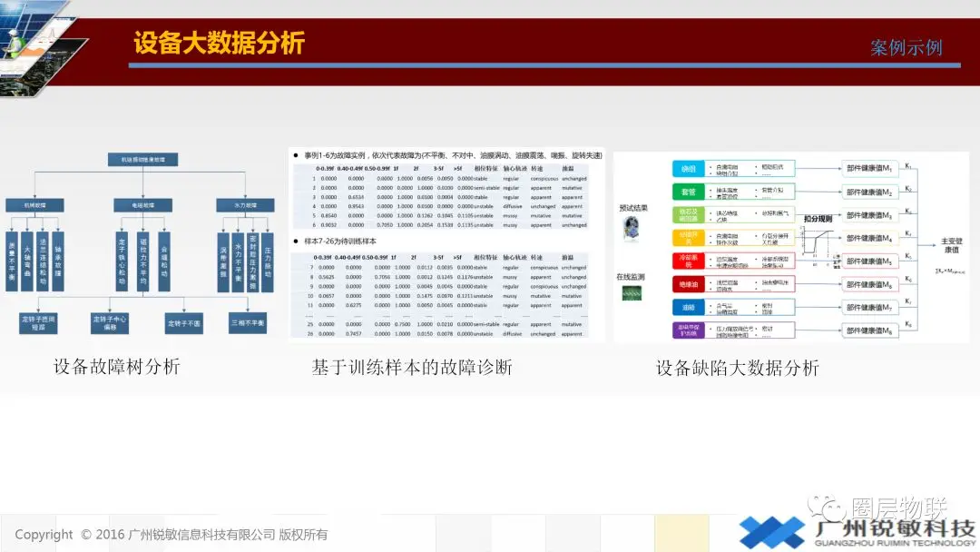Click the purple protection-system block

click(x=688, y=330)
